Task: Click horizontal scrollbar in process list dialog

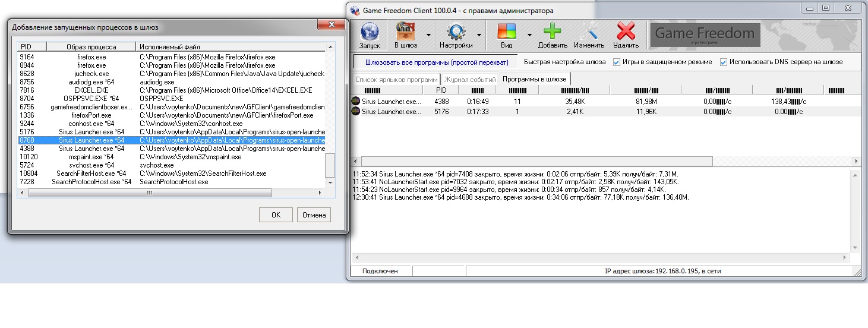Action: click(150, 193)
